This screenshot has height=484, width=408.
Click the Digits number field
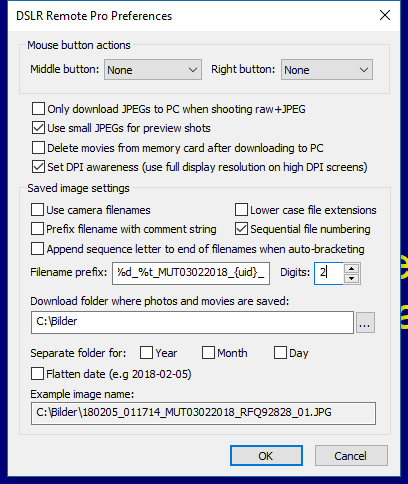click(x=329, y=273)
